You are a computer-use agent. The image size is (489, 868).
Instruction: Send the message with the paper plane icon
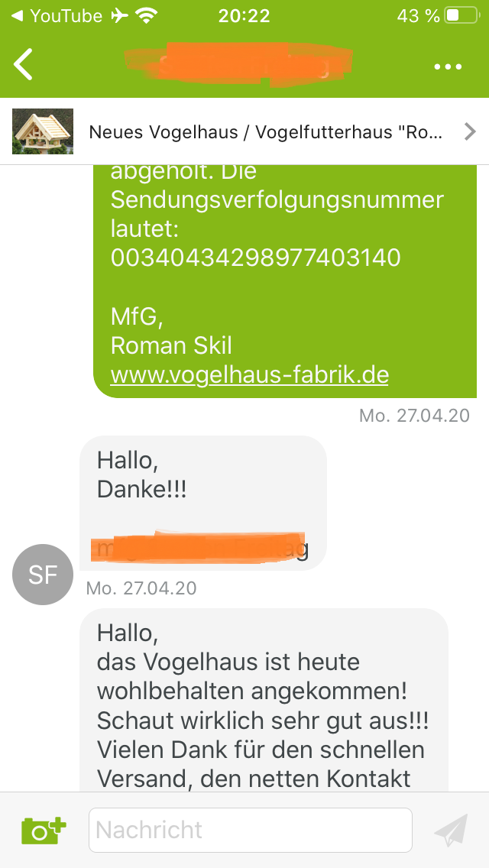[x=452, y=829]
